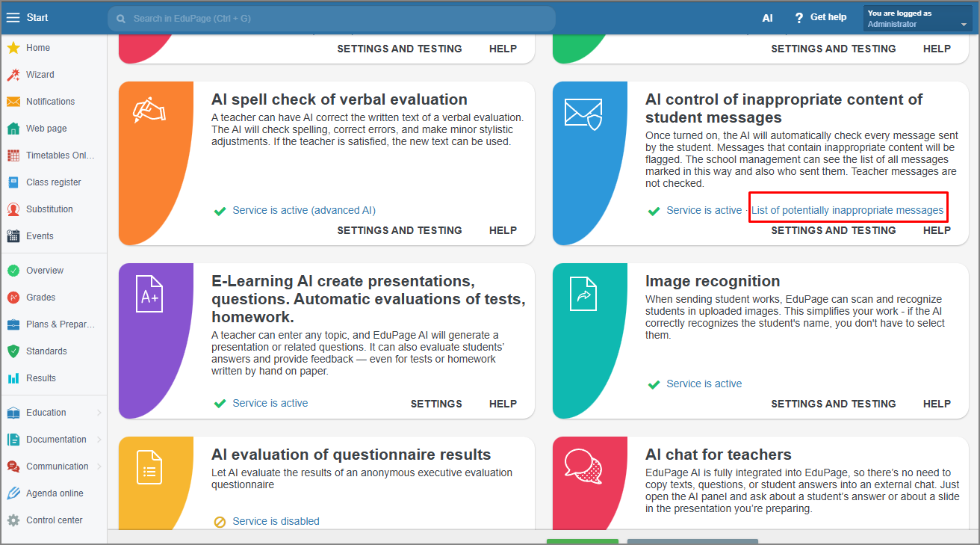Select the Timetables Online calendar icon
Viewport: 980px width, 545px height.
click(13, 156)
